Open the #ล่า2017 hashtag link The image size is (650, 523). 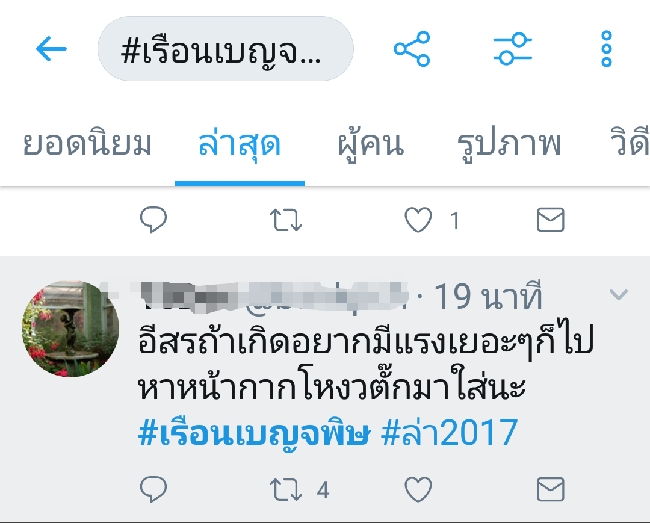click(449, 432)
